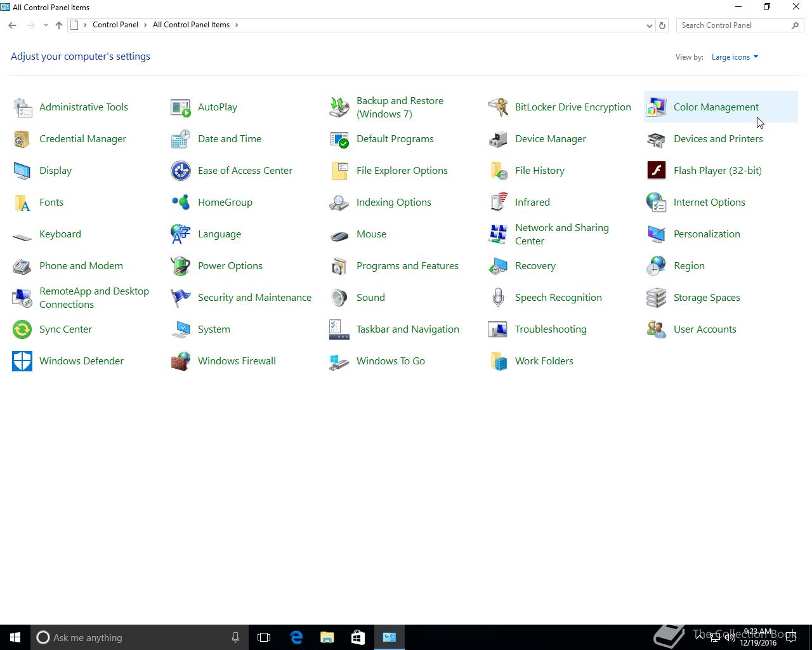Click the Windows Firewall link

237,361
